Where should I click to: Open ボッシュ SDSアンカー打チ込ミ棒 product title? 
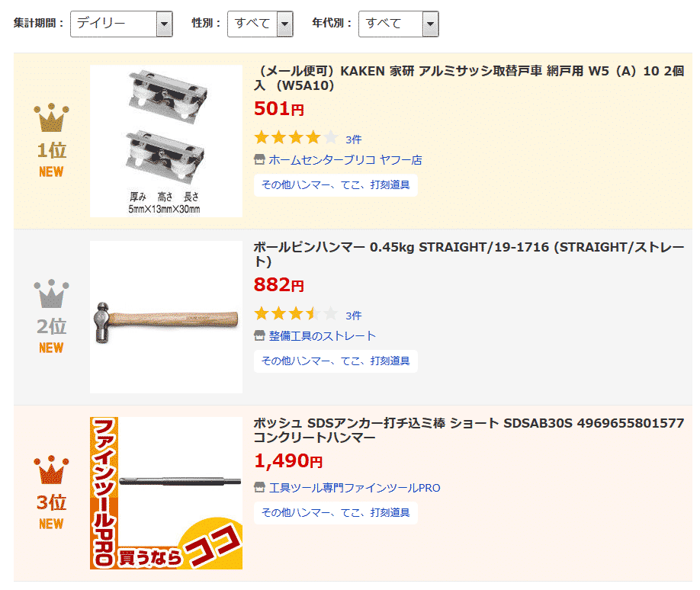(x=469, y=430)
